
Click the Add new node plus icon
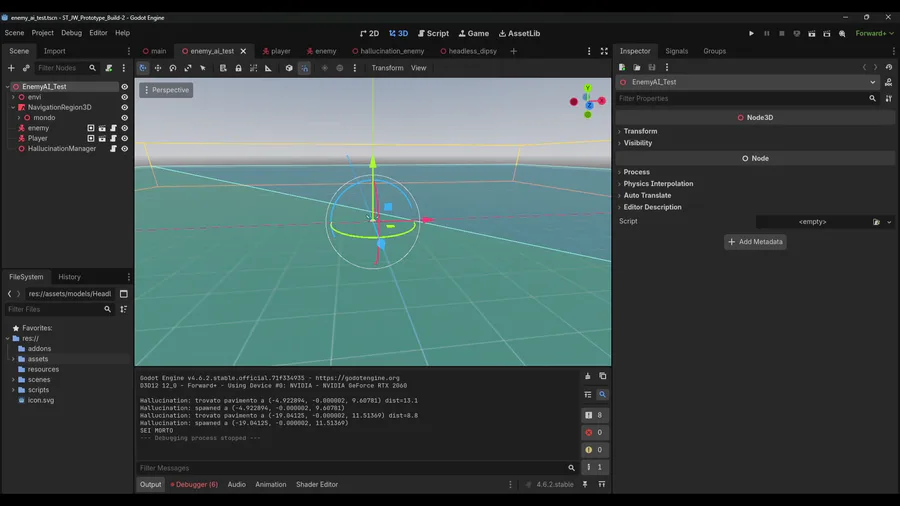(11, 68)
